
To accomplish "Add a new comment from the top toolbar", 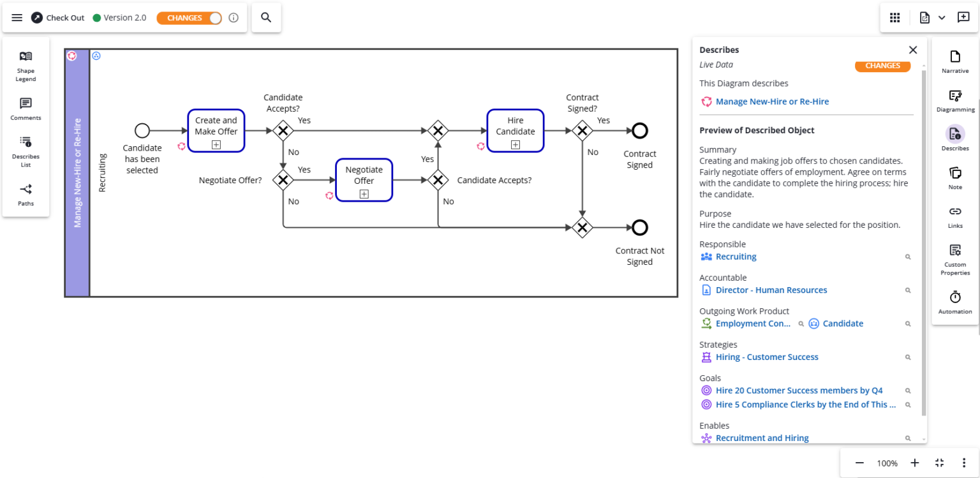I will point(964,17).
